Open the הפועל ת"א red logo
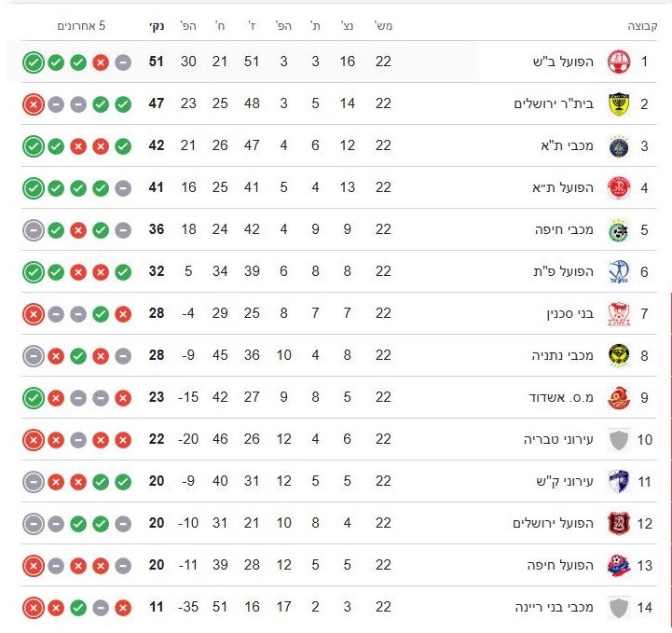Image resolution: width=672 pixels, height=633 pixels. click(617, 188)
